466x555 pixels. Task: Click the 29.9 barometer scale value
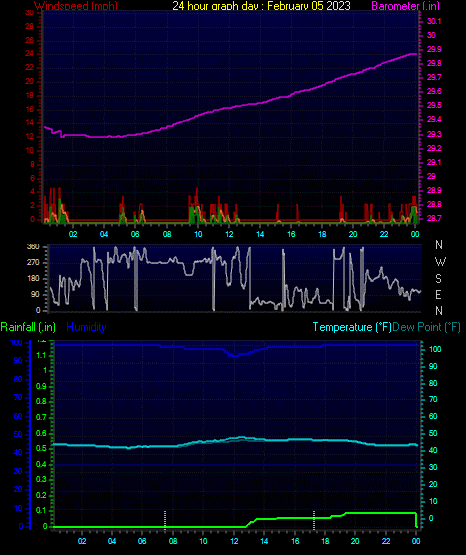(434, 49)
